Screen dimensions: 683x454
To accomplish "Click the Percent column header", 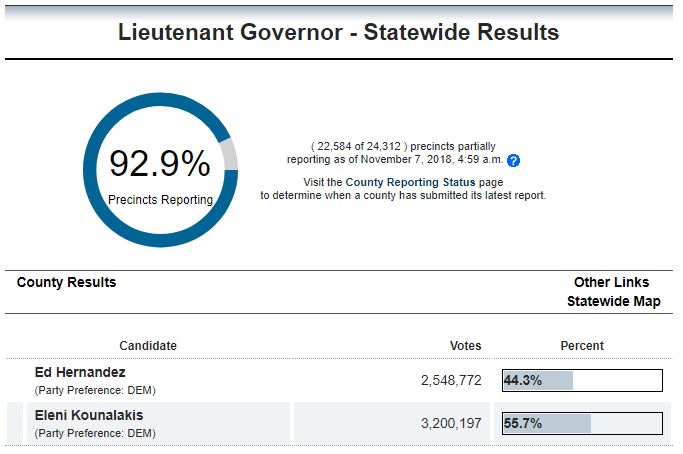I will click(x=582, y=346).
